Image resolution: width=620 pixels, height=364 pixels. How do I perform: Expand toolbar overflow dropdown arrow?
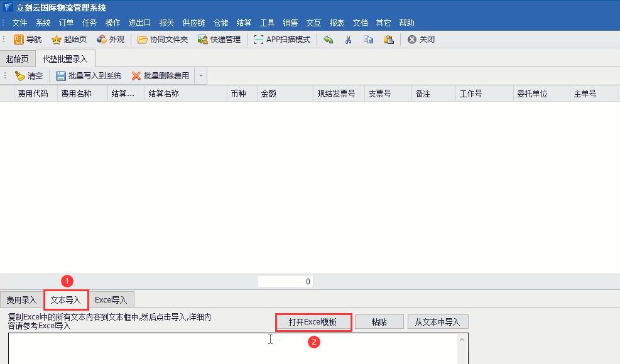[201, 76]
